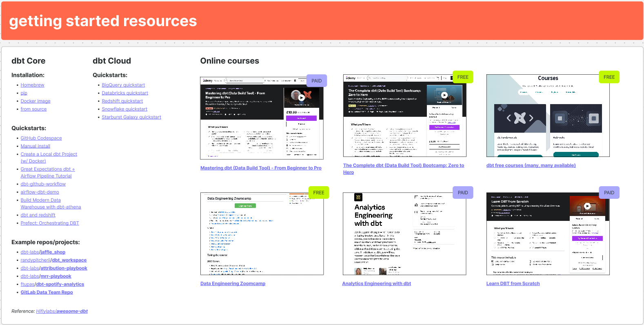Screen dimensions: 644x325
Task: Open the Docker image link
Action: pyautogui.click(x=36, y=101)
